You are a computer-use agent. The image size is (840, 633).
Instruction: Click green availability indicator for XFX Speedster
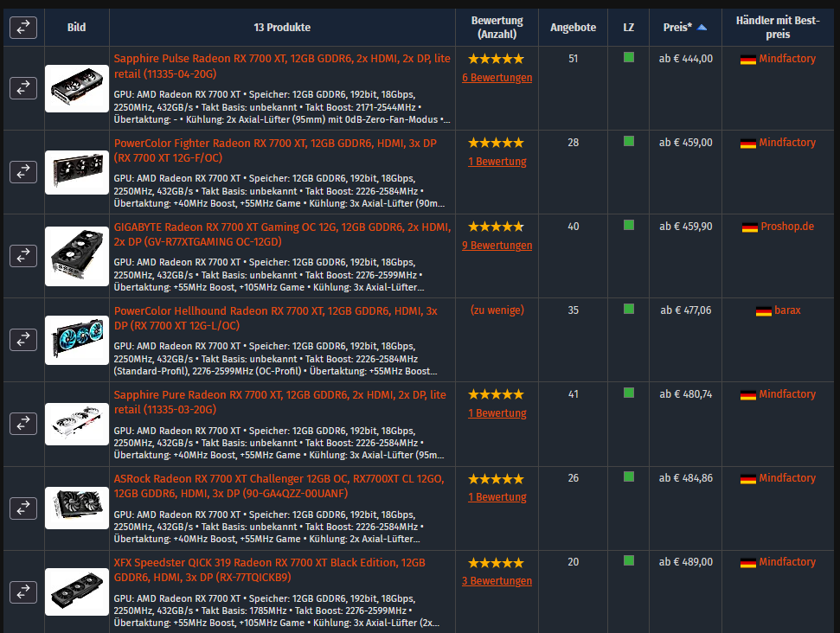coord(629,560)
